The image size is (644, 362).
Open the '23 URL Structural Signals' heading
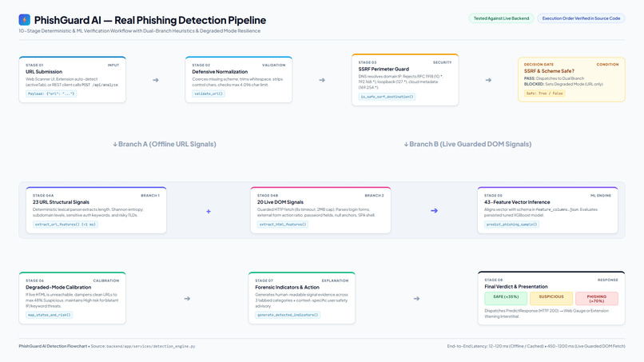[61, 202]
